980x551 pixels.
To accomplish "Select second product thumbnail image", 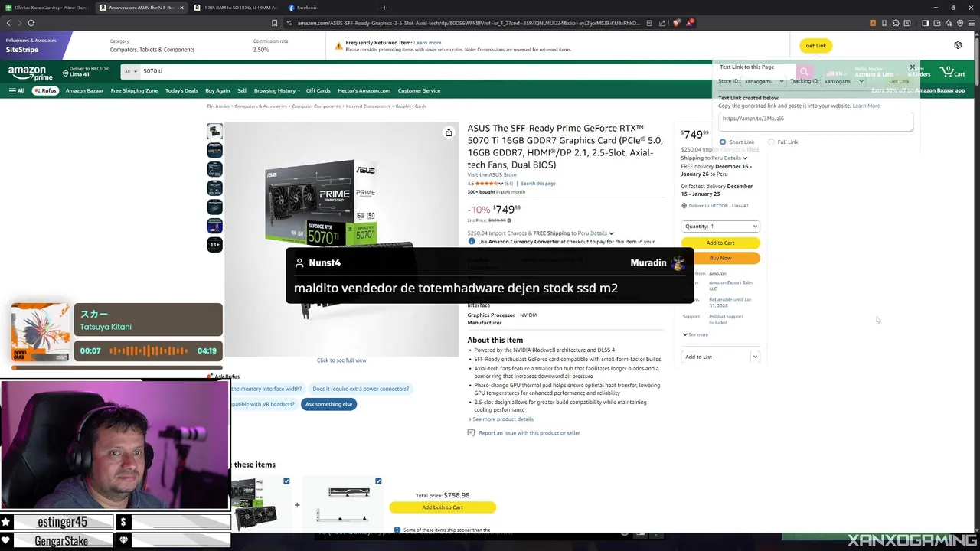I will coord(214,150).
